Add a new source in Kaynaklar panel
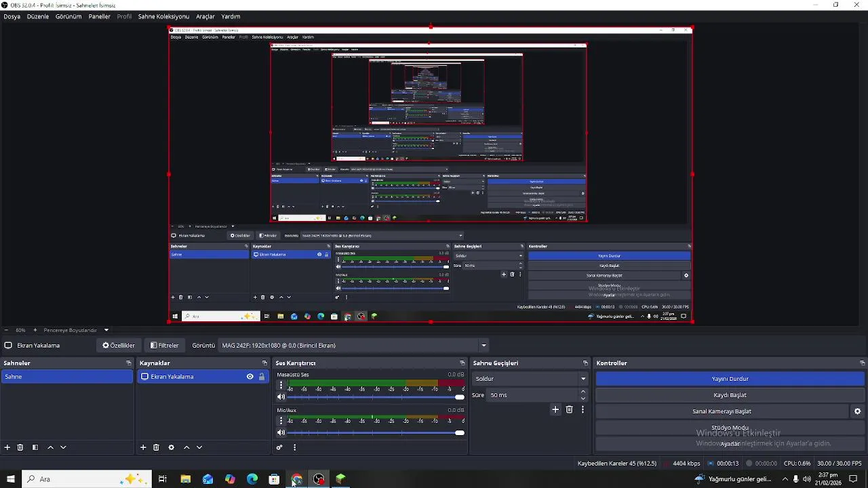This screenshot has width=868, height=488. tap(143, 447)
